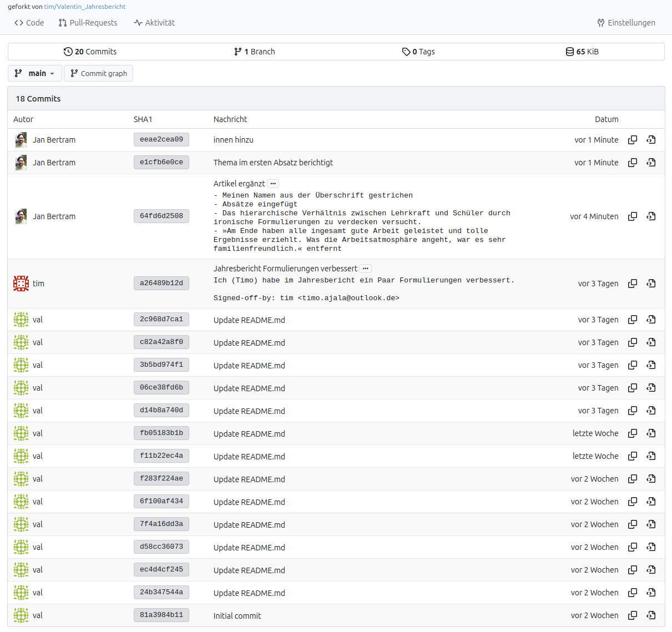
Task: View source at commit 24b347544a
Action: click(x=651, y=593)
